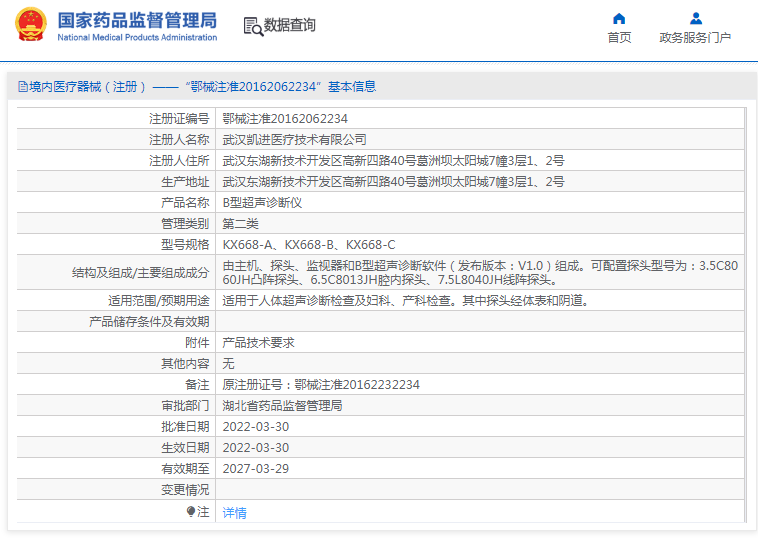Click the validity date 2027-03-29 cell
The width and height of the screenshot is (758, 539).
[x=255, y=468]
